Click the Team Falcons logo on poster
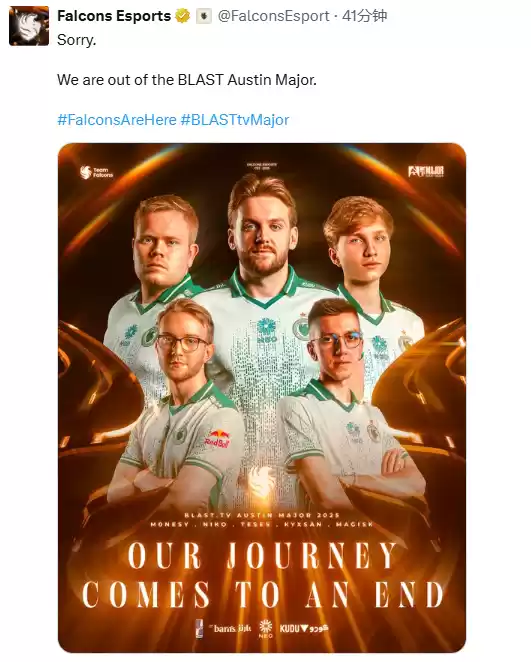Viewport: 531px width, 662px height. click(x=97, y=172)
